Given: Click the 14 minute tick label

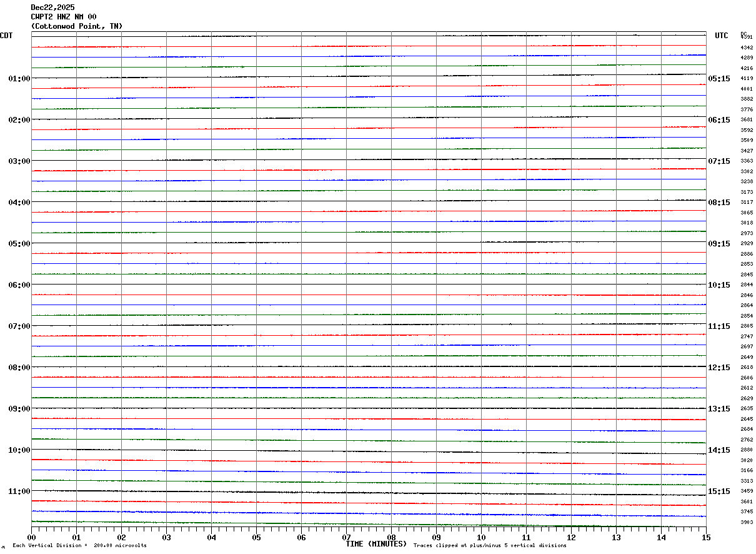Looking at the screenshot, I should (661, 537).
